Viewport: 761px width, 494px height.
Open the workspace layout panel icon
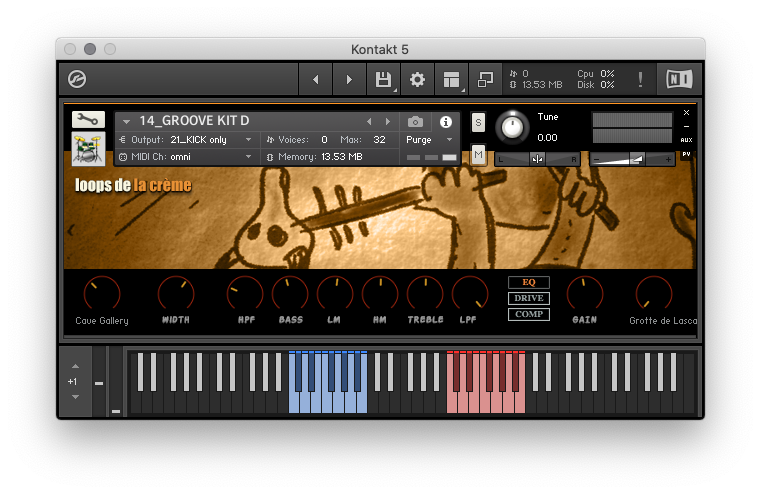click(x=451, y=79)
